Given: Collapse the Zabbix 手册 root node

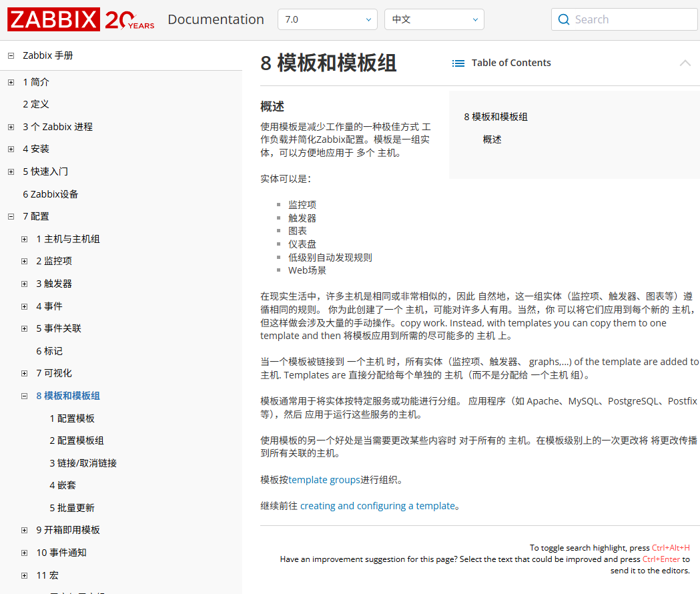Looking at the screenshot, I should tap(11, 56).
